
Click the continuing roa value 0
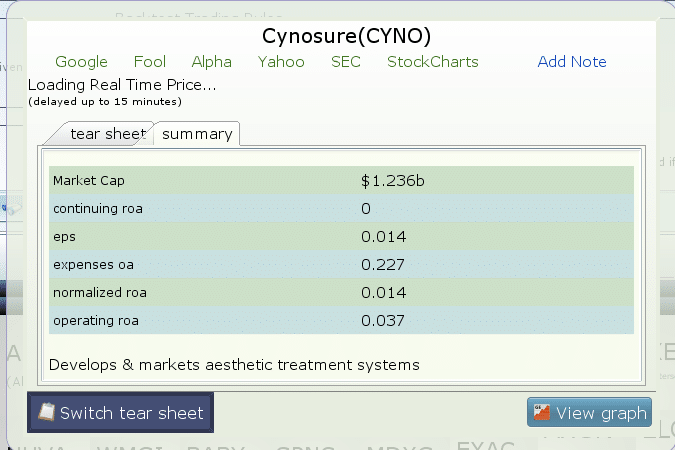click(365, 208)
